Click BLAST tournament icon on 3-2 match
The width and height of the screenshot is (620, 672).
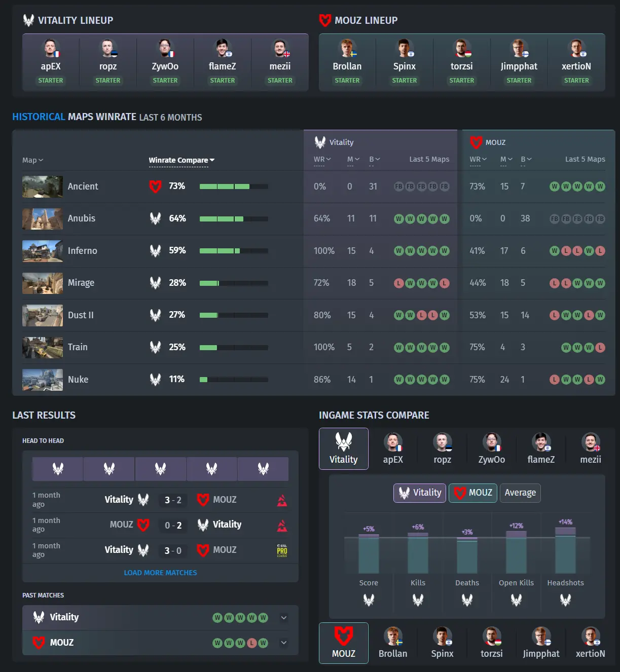tap(282, 500)
